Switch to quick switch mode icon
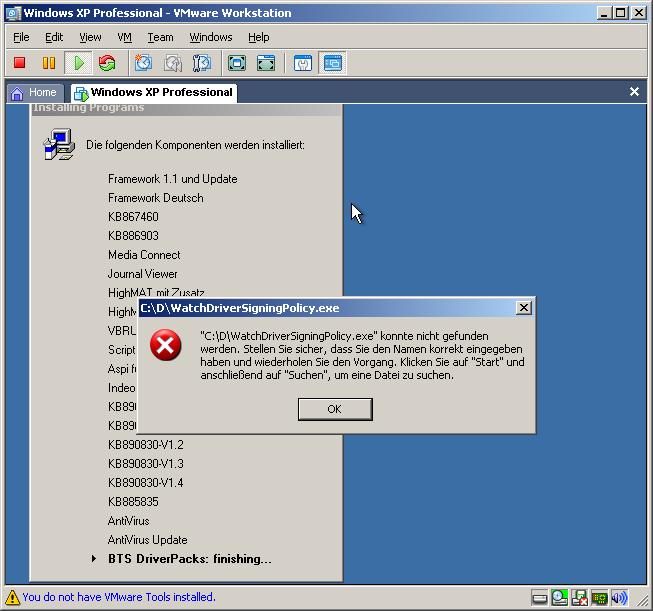The width and height of the screenshot is (653, 611). (x=266, y=63)
